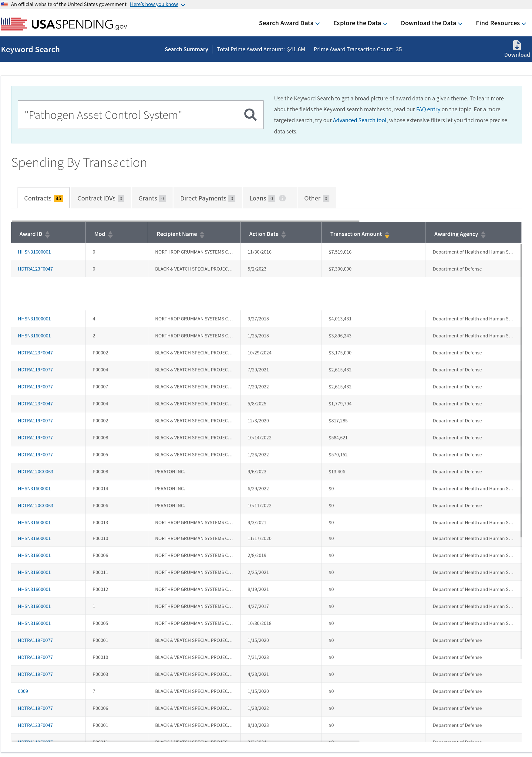Click the Loans tab info icon
The image size is (532, 757).
click(x=282, y=198)
